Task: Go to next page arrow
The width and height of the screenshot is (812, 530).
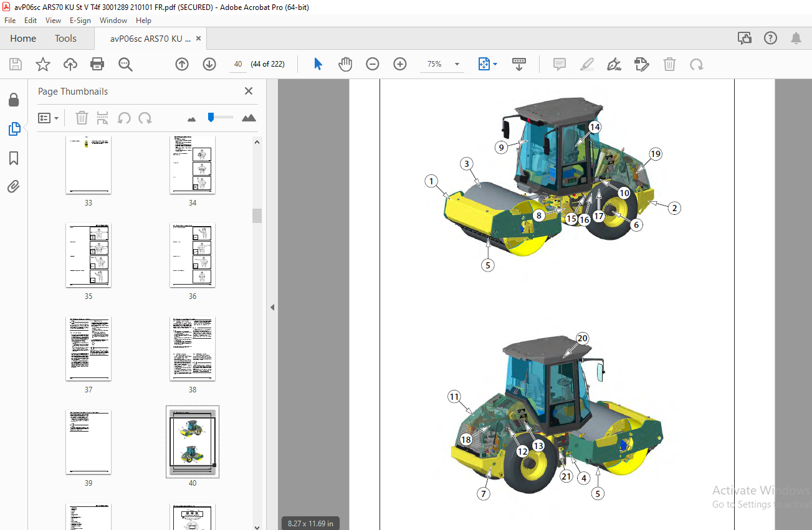Action: [209, 64]
